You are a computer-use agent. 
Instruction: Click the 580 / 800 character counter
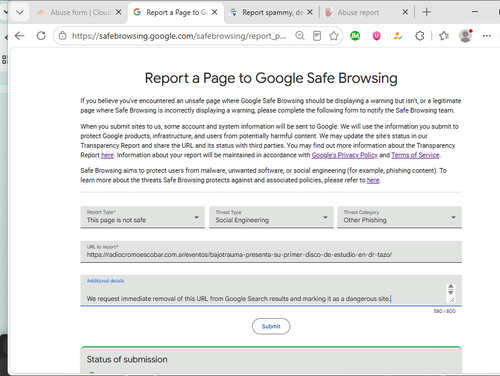[x=444, y=311]
